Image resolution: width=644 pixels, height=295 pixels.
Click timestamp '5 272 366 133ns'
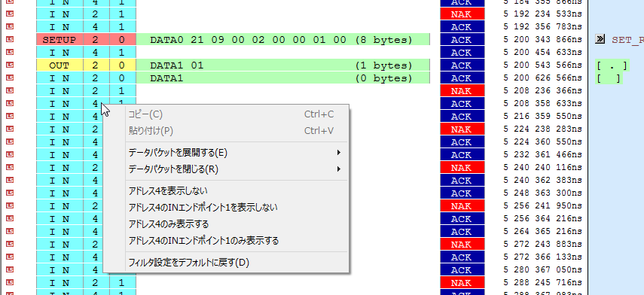click(542, 257)
